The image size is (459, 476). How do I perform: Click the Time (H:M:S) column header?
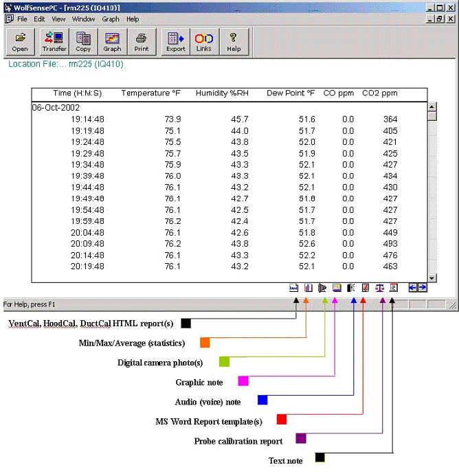click(x=78, y=93)
